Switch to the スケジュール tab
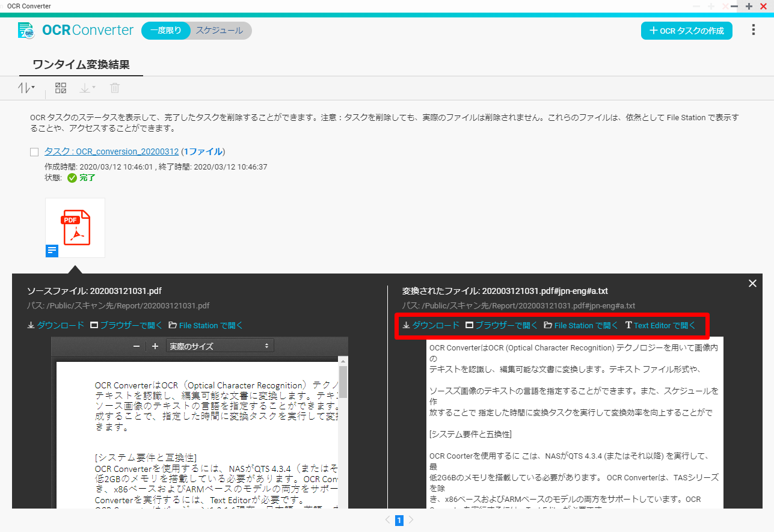This screenshot has height=532, width=774. pyautogui.click(x=220, y=31)
